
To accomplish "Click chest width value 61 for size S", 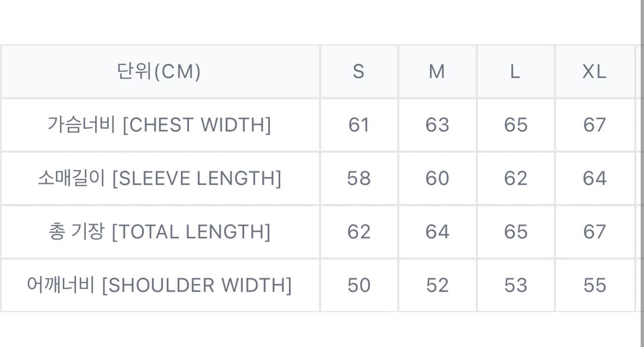I will point(359,125).
